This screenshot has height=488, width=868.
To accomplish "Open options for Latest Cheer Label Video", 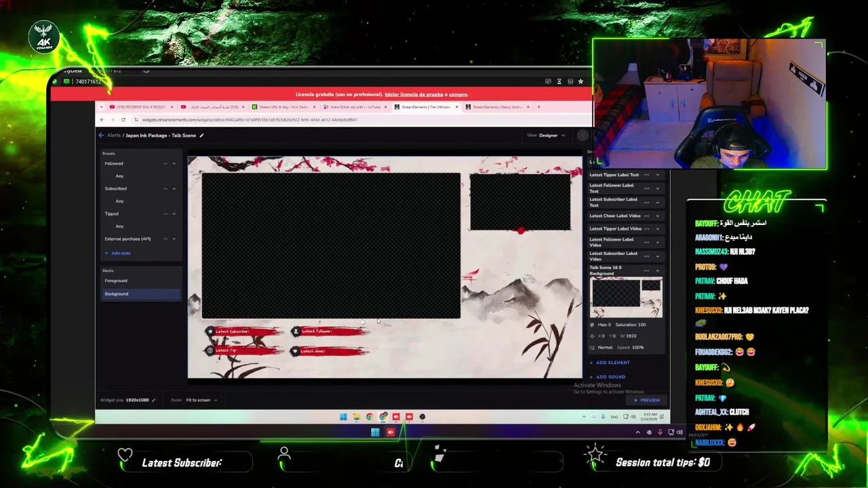I will coord(646,216).
